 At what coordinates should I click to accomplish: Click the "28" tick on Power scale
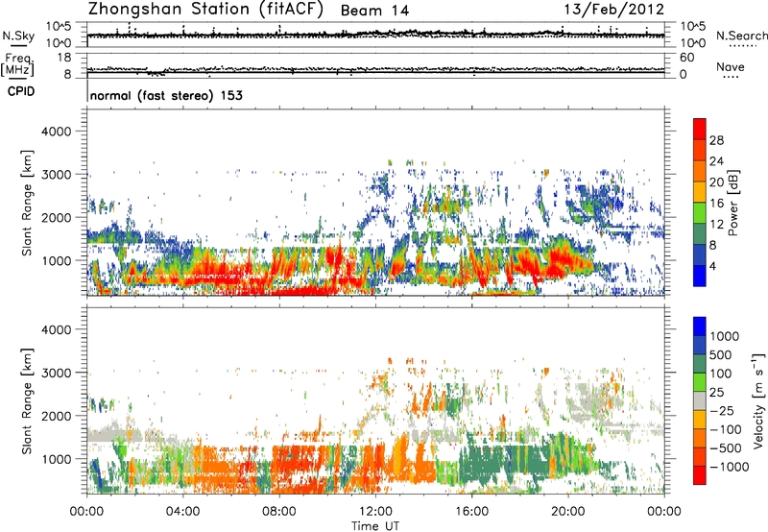pyautogui.click(x=716, y=140)
